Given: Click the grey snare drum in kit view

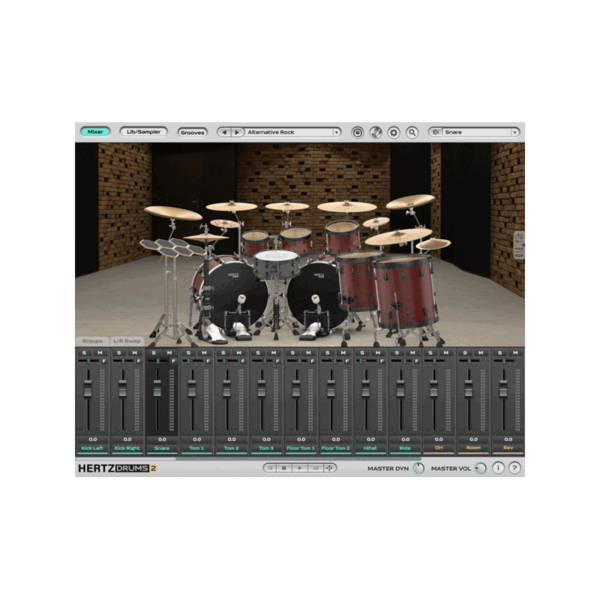Looking at the screenshot, I should [x=277, y=264].
